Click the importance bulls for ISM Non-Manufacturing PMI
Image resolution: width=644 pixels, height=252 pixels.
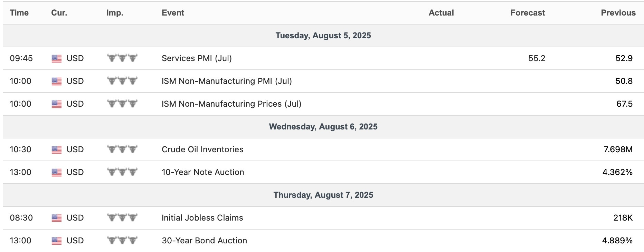(122, 81)
